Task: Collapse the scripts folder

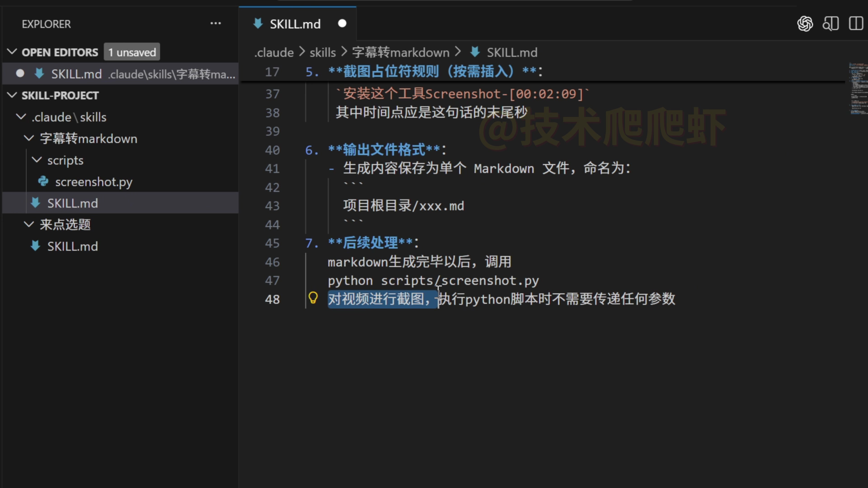Action: point(36,160)
